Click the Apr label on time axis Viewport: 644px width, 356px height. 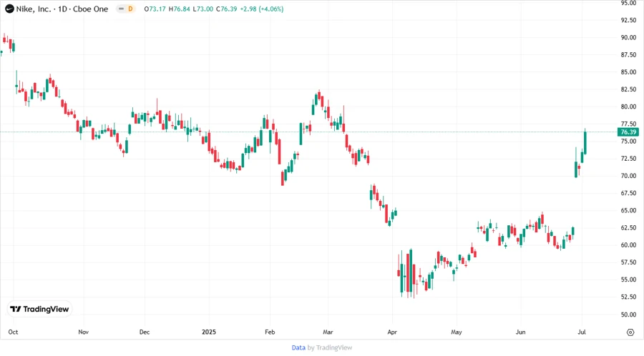coord(392,332)
